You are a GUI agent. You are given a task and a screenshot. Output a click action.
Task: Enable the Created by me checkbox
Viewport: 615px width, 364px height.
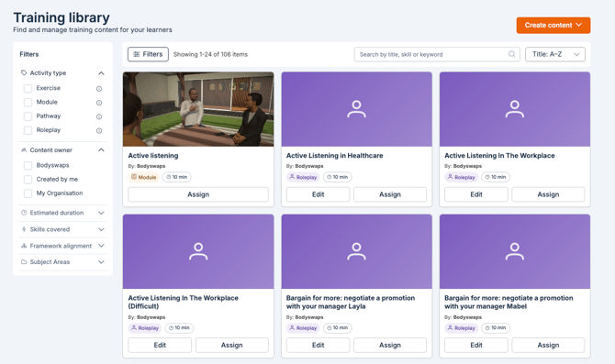[28, 180]
